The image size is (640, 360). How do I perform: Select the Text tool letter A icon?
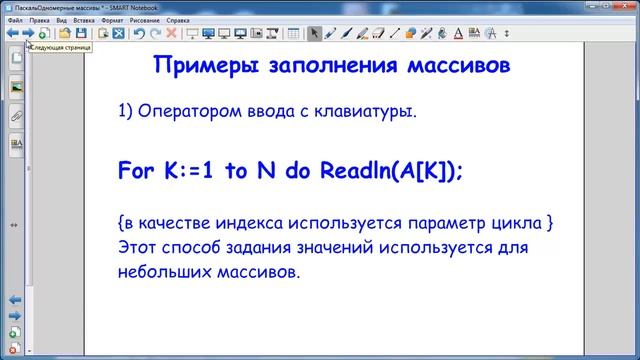tap(458, 33)
